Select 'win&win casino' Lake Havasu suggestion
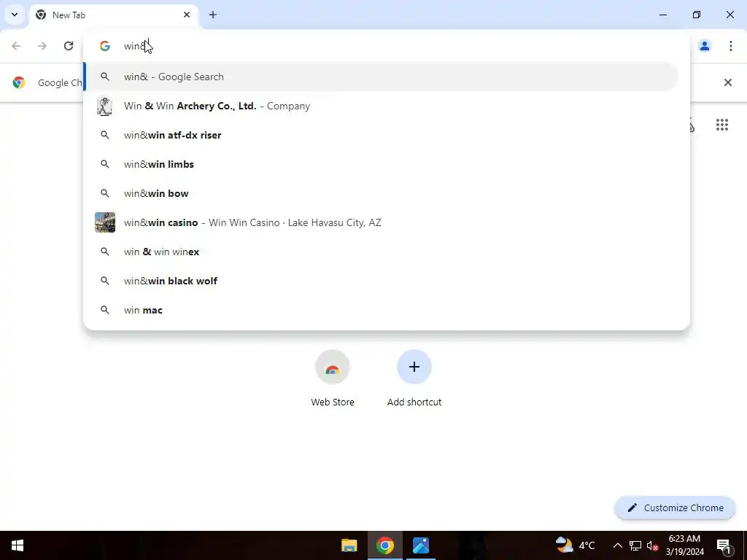Screen dimensions: 747x560 [x=381, y=222]
